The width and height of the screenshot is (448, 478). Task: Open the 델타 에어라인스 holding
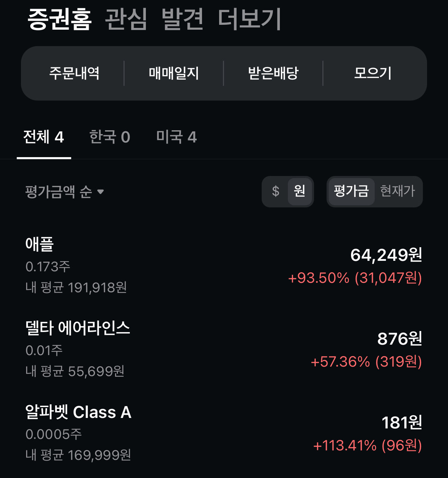click(223, 349)
